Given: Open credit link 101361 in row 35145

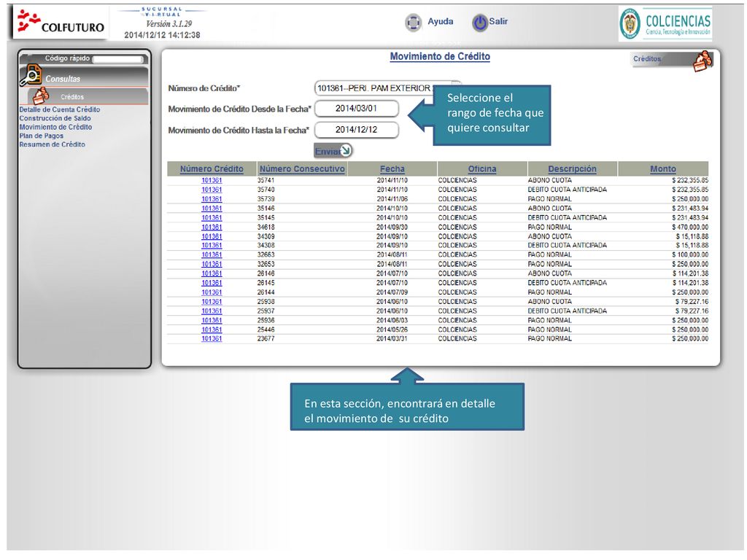Looking at the screenshot, I should [212, 217].
